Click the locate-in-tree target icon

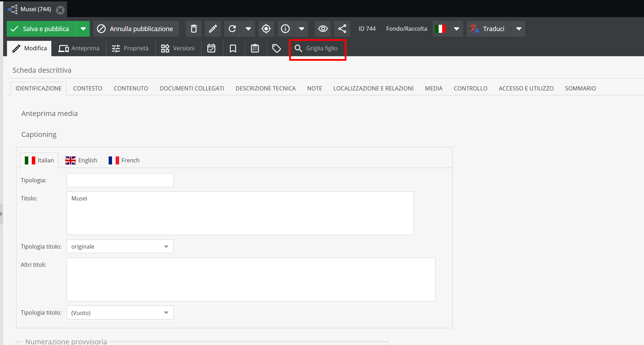266,29
